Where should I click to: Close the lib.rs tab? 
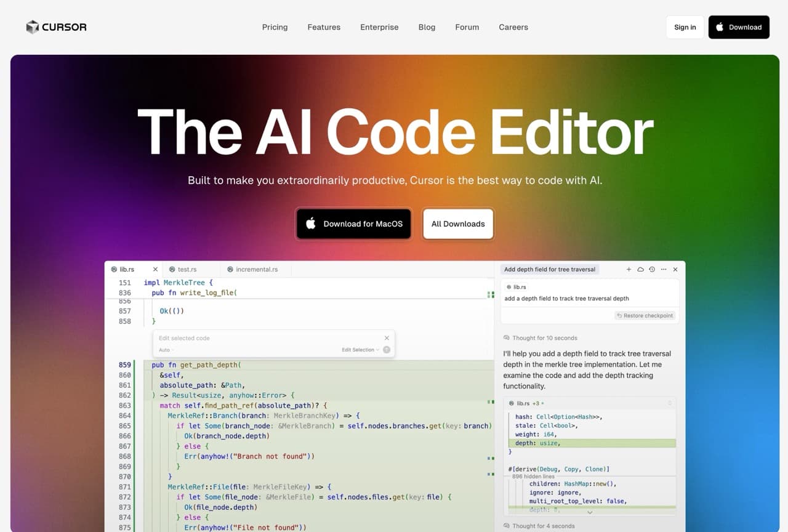click(155, 269)
